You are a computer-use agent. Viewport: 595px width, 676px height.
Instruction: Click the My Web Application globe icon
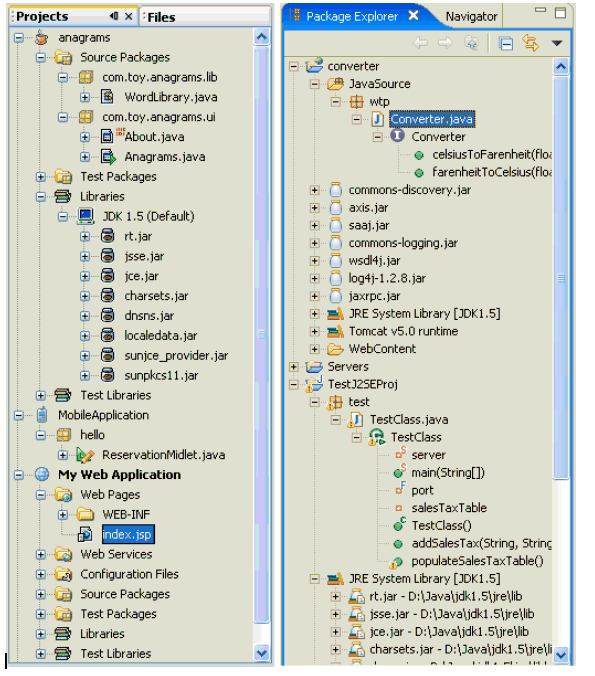(x=42, y=474)
